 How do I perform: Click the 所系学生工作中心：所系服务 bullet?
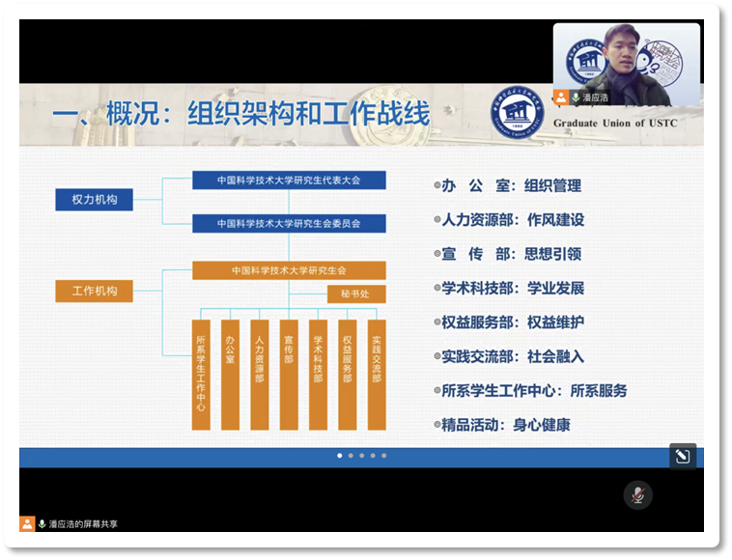(534, 390)
